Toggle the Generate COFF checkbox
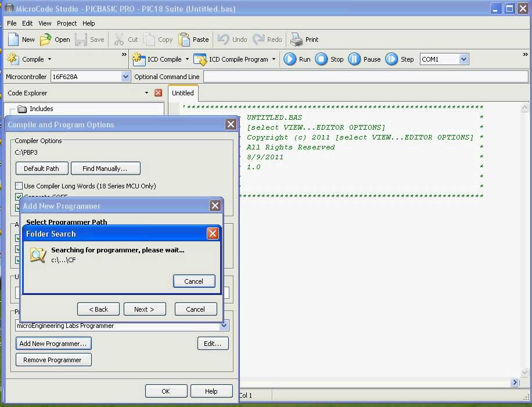This screenshot has height=407, width=532. (19, 196)
